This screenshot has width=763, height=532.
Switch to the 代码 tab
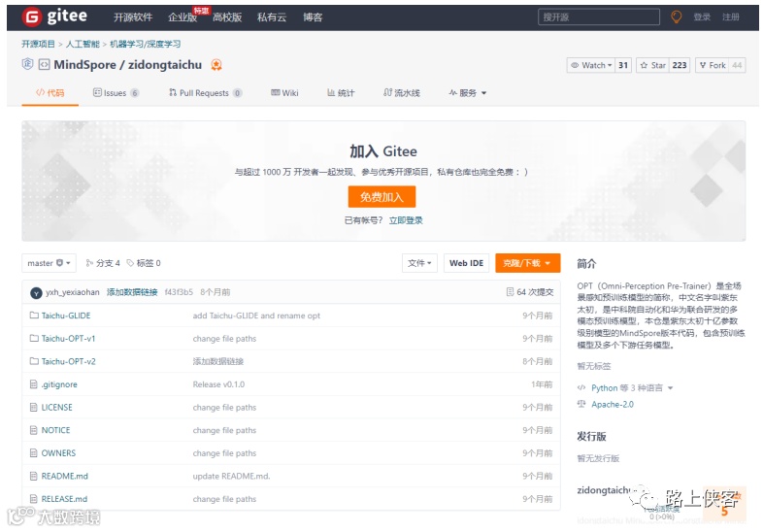(x=50, y=92)
